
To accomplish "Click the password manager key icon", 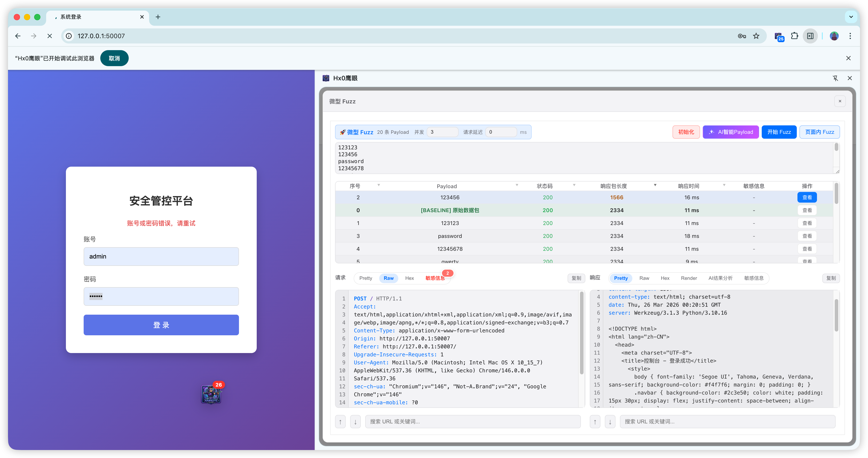I will [x=742, y=36].
